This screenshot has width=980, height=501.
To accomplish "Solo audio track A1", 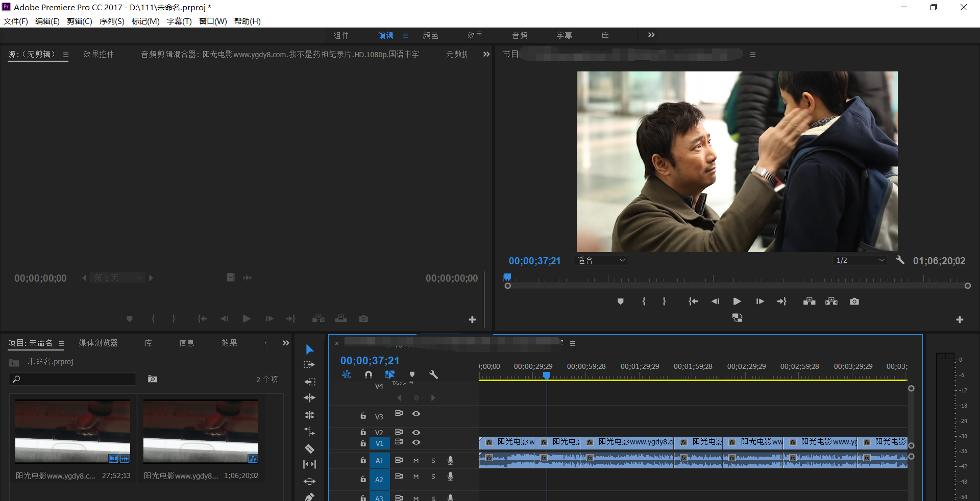I will tap(433, 461).
